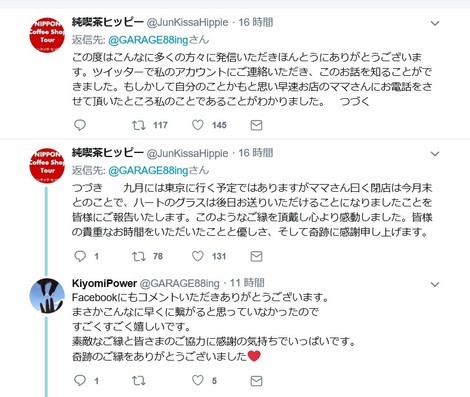
Task: Reply to first 純喫茶ヒッピー tweet
Action: point(80,125)
